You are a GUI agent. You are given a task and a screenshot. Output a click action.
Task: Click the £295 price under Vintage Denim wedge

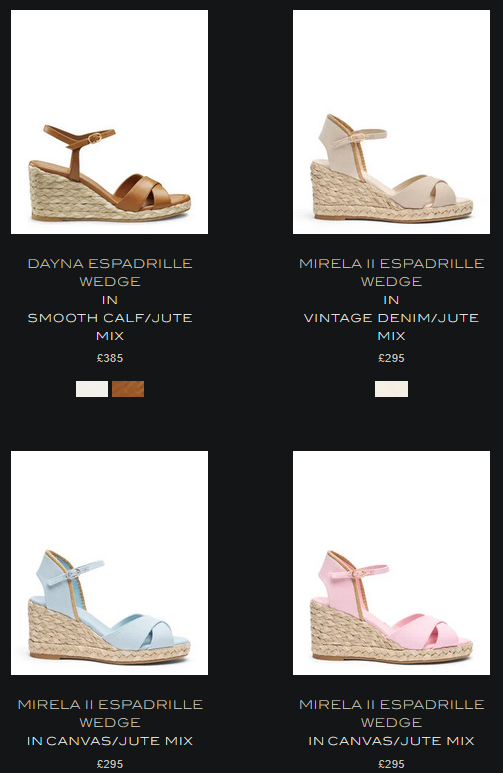tap(392, 358)
